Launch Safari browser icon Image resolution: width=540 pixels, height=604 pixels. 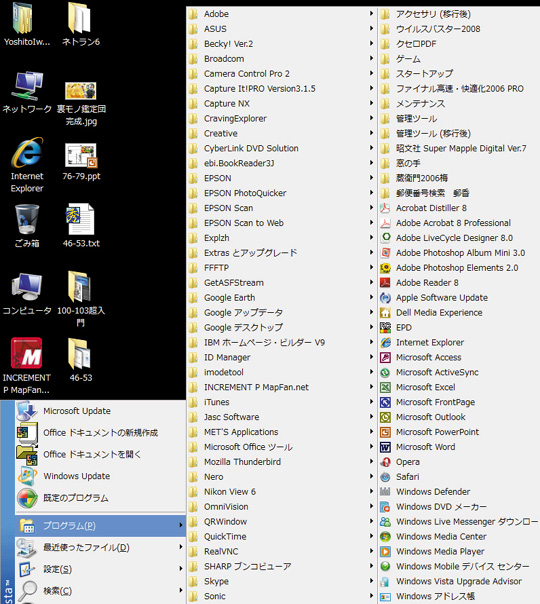385,477
